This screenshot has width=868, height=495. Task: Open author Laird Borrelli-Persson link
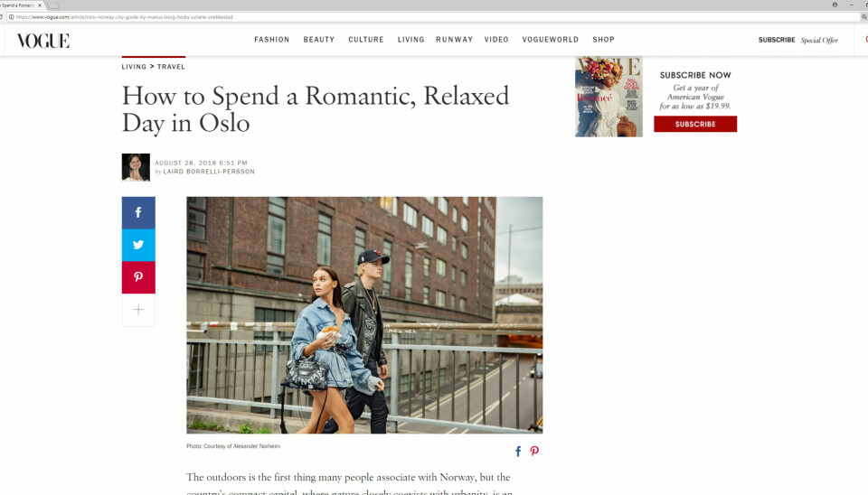pos(209,172)
